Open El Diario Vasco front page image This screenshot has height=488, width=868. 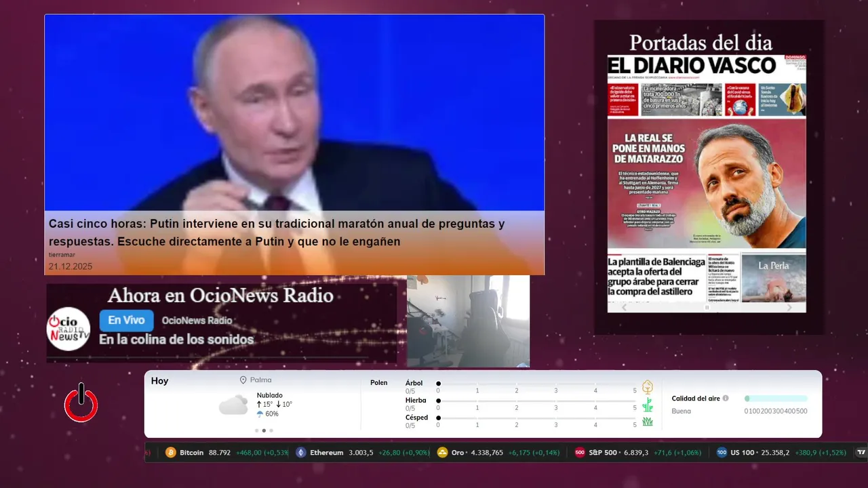pyautogui.click(x=707, y=178)
